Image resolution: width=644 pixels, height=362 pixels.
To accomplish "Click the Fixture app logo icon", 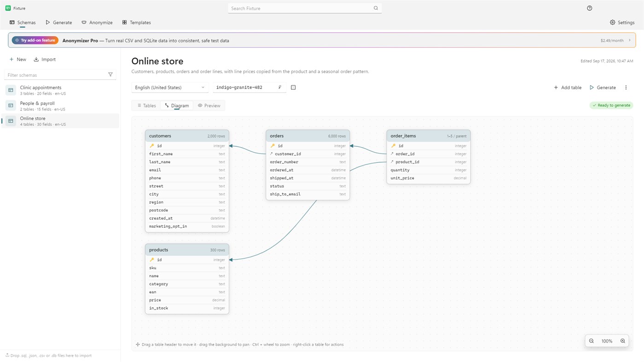I will (8, 8).
